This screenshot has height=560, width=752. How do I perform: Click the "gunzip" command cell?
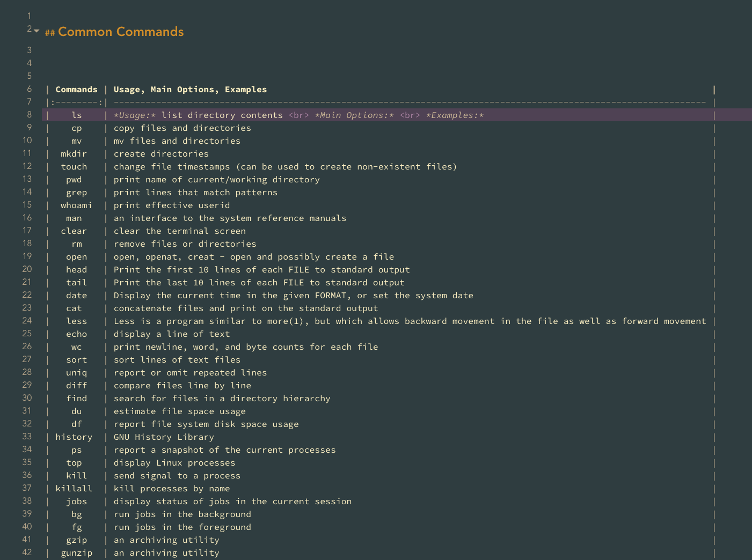coord(77,553)
